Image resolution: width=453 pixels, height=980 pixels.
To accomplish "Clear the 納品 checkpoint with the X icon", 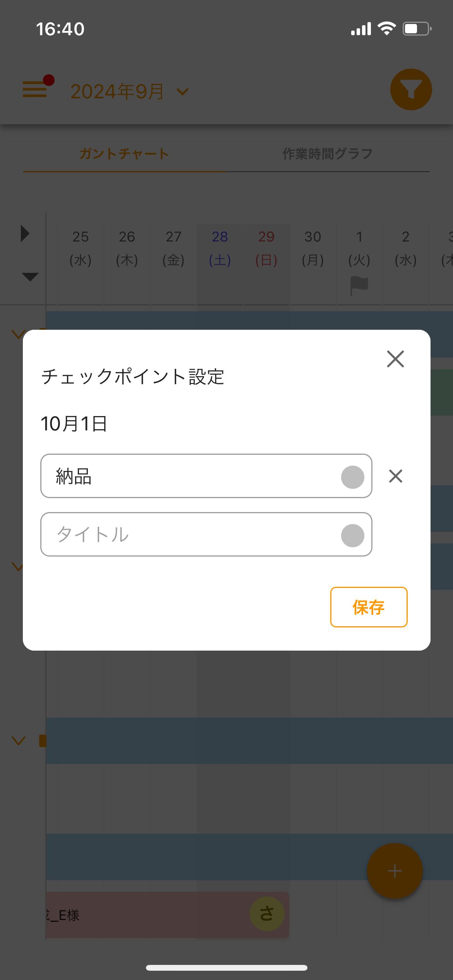I will pyautogui.click(x=395, y=476).
